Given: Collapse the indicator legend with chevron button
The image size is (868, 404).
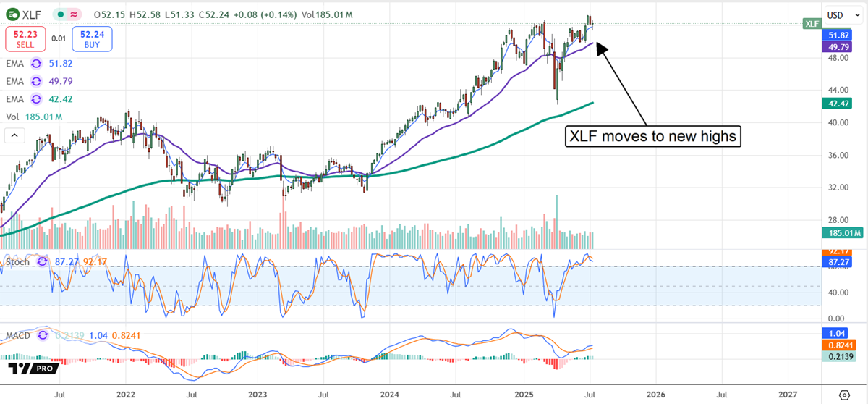Looking at the screenshot, I should pos(14,135).
